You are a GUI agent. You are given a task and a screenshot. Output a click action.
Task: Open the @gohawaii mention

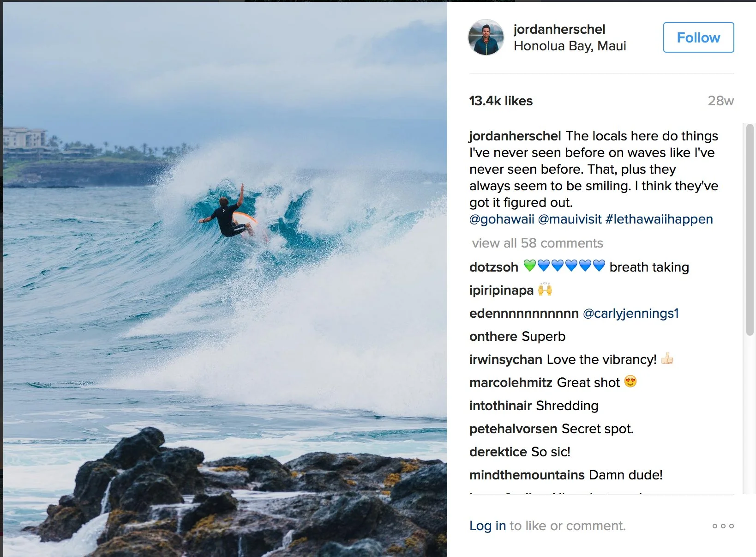pos(502,219)
